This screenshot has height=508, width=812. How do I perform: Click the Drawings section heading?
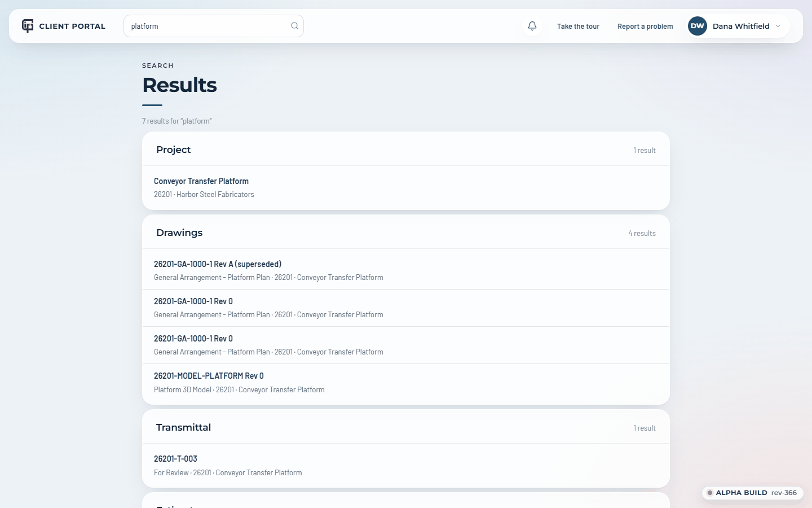(179, 233)
